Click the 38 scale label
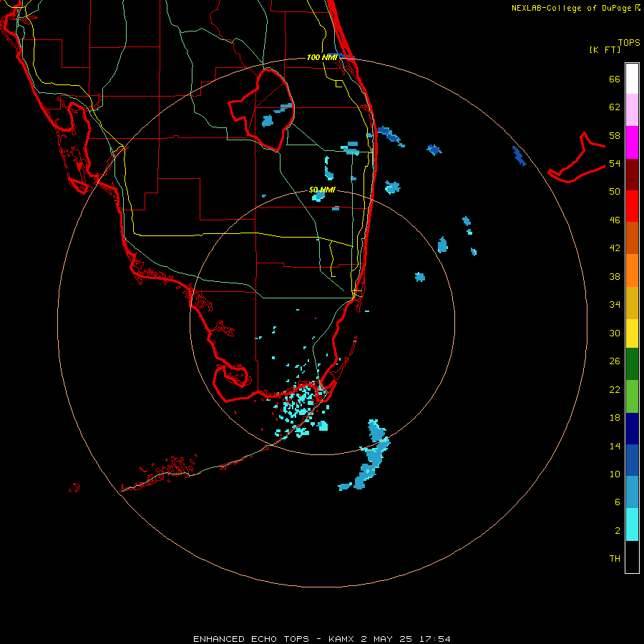644x644 pixels. click(615, 276)
